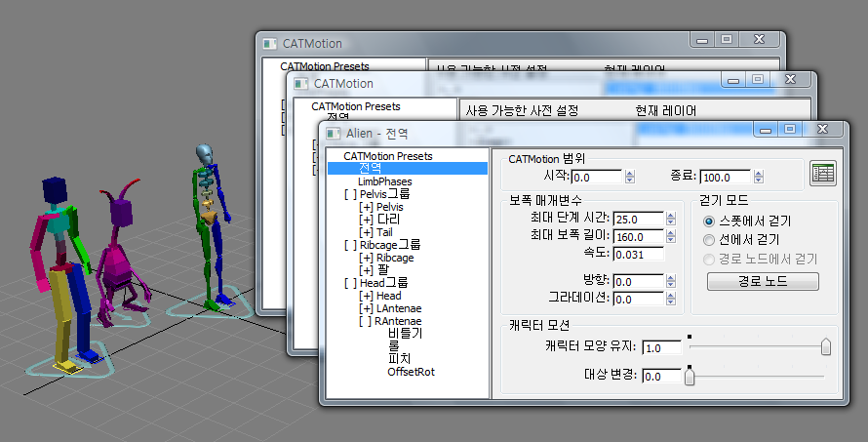This screenshot has width=868, height=442.
Task: Click 현재 레이어 label in middle window
Action: pos(666,111)
